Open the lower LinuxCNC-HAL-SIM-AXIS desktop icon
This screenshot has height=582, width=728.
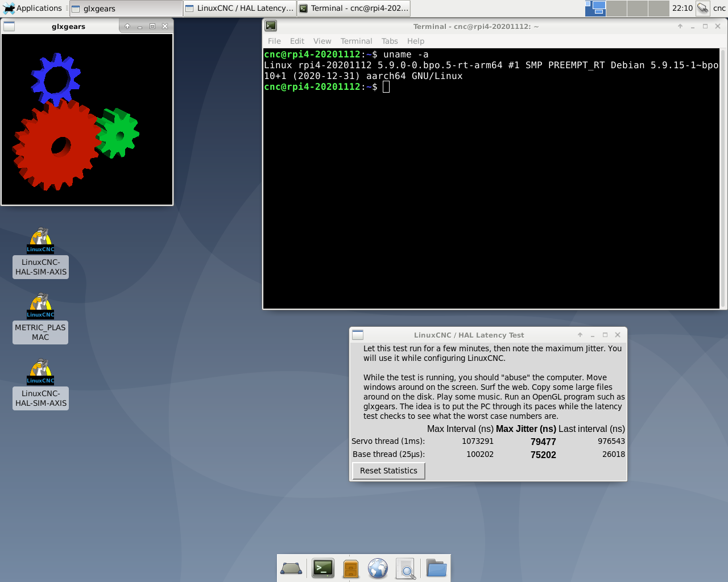click(x=41, y=384)
